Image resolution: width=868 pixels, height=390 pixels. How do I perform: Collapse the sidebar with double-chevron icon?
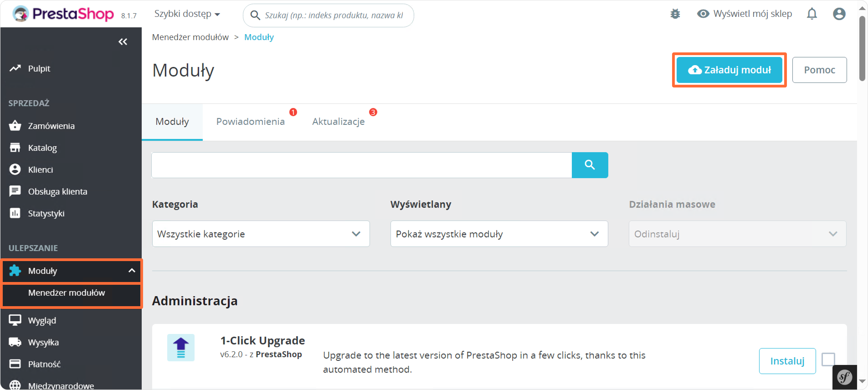click(x=123, y=42)
